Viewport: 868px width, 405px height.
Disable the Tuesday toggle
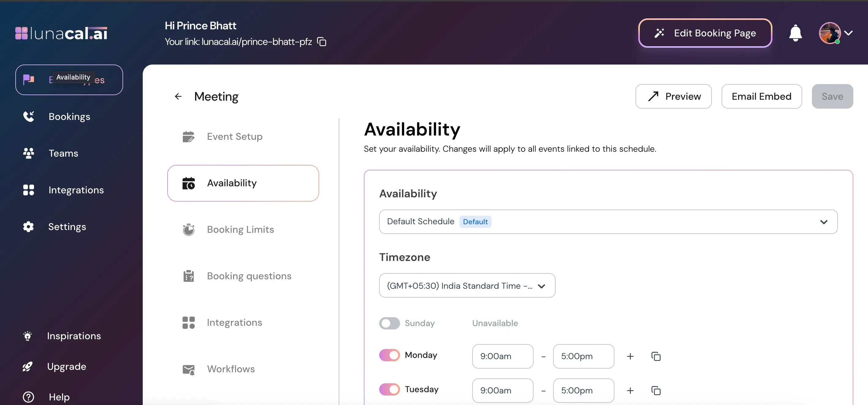(x=389, y=389)
